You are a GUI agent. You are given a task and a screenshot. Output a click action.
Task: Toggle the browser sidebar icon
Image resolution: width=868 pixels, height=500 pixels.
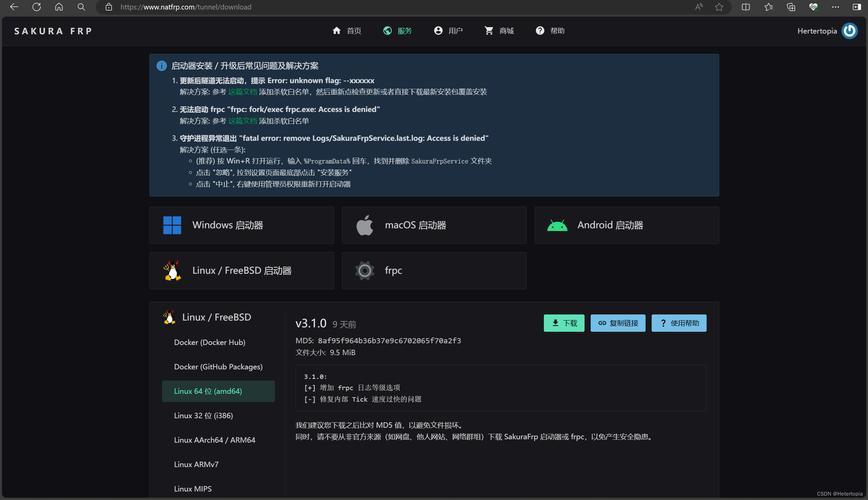point(857,7)
